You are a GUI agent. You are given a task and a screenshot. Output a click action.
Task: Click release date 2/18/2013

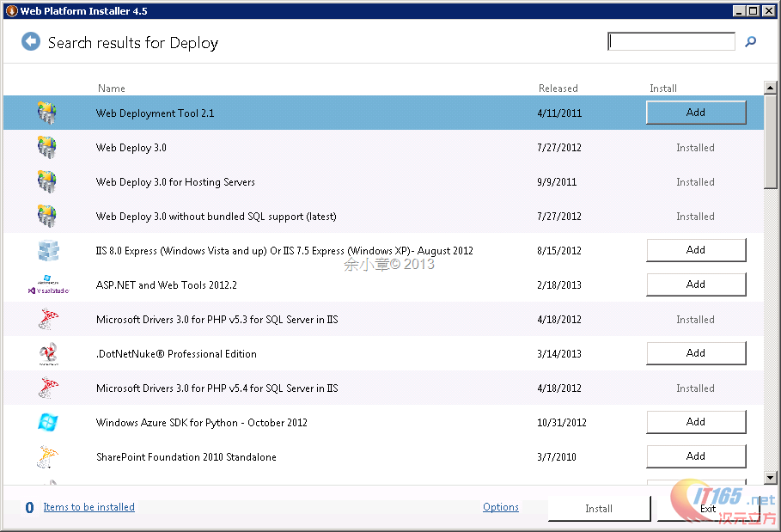tap(559, 285)
